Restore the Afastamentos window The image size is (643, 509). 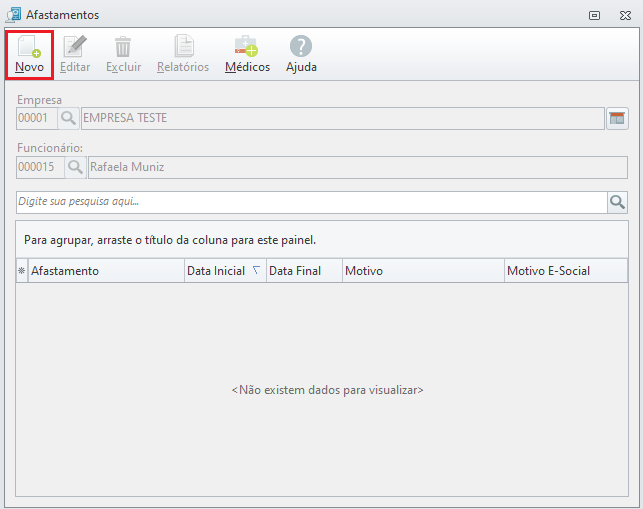[594, 16]
